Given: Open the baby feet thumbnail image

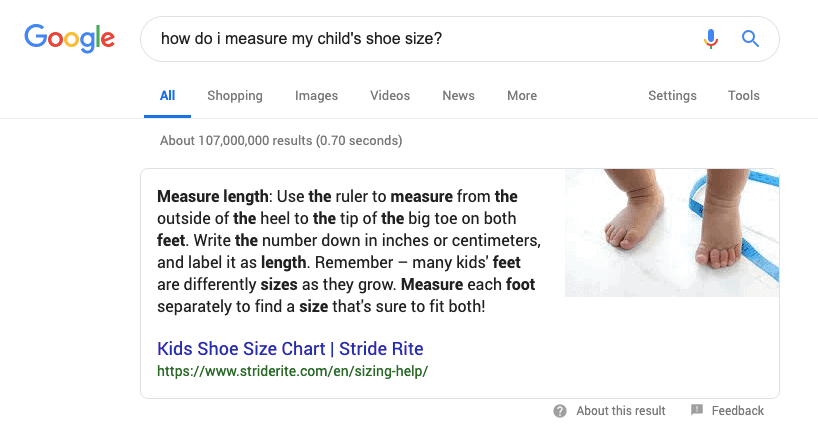Looking at the screenshot, I should pos(671,233).
